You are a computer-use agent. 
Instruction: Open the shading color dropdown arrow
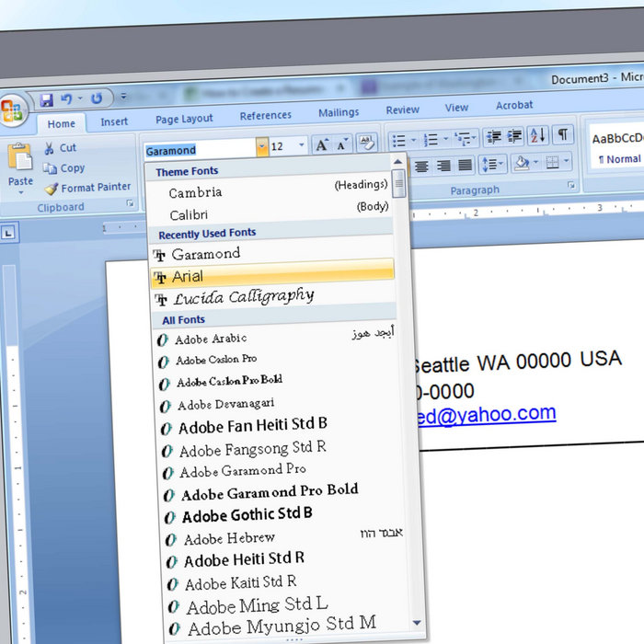click(x=535, y=162)
